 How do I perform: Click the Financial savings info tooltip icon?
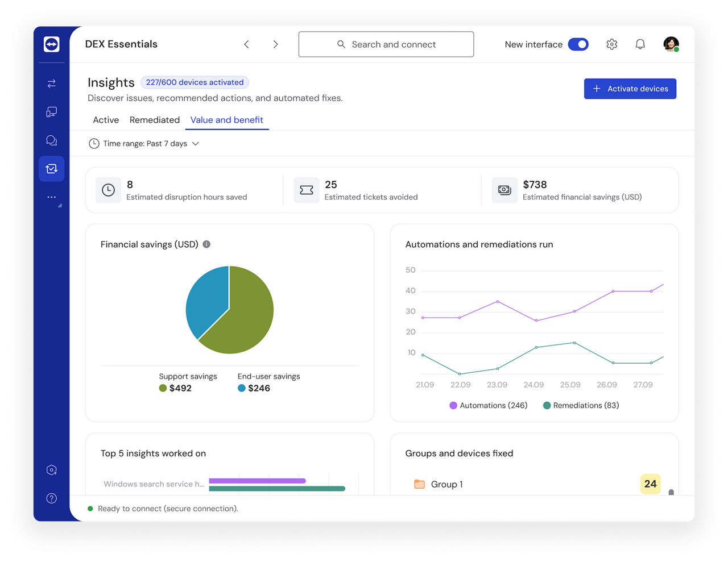pos(206,244)
